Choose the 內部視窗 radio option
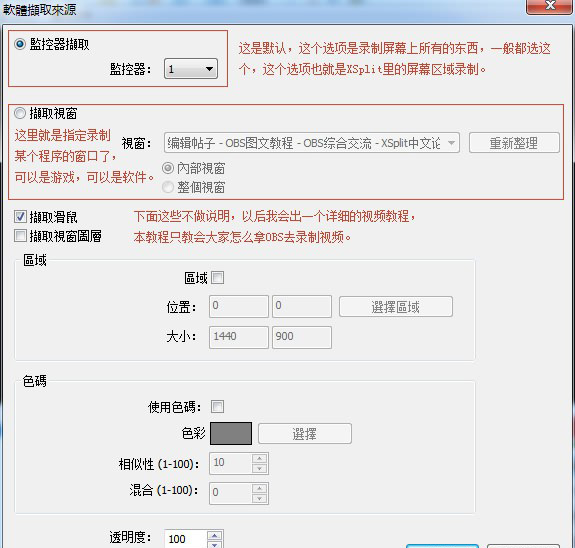The height and width of the screenshot is (548, 575). pos(168,168)
